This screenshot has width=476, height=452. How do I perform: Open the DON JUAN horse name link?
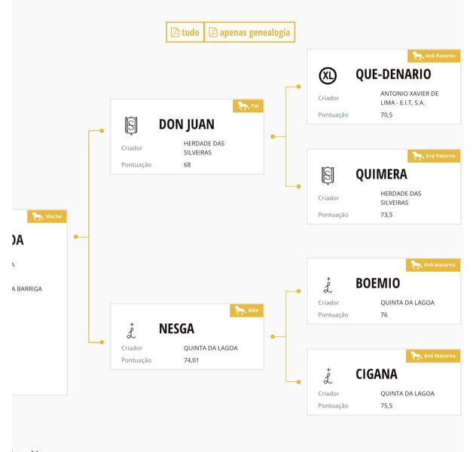(x=187, y=125)
